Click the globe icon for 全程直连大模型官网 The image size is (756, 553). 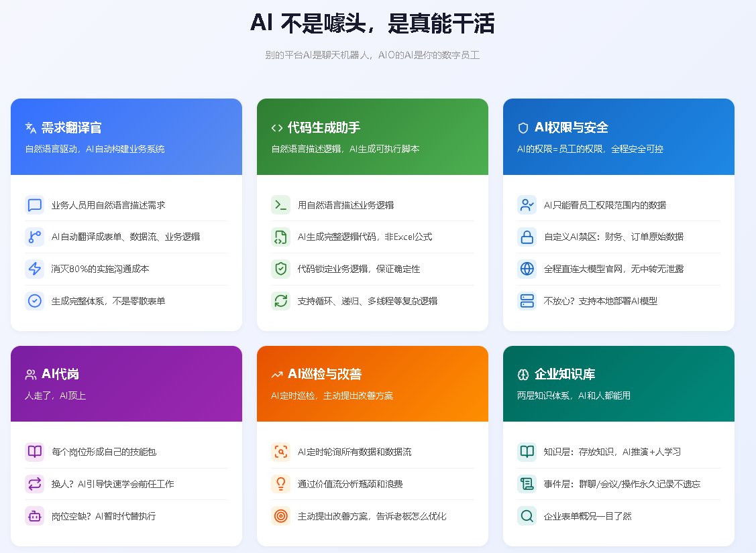527,269
